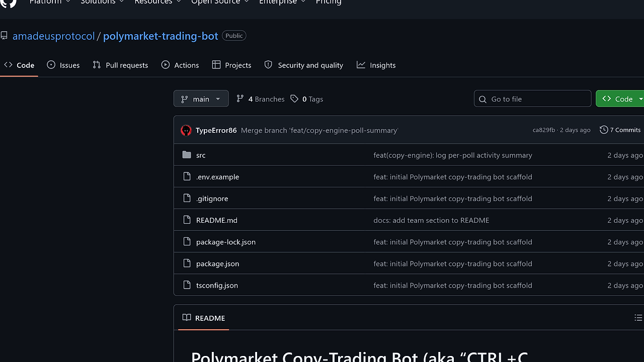Click file icon beside tsconfig.json
The height and width of the screenshot is (362, 644).
point(187,285)
